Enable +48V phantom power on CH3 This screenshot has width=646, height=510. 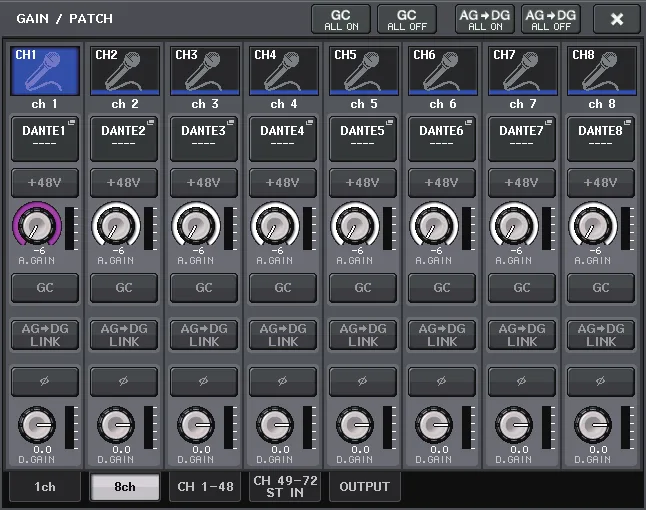pos(204,182)
